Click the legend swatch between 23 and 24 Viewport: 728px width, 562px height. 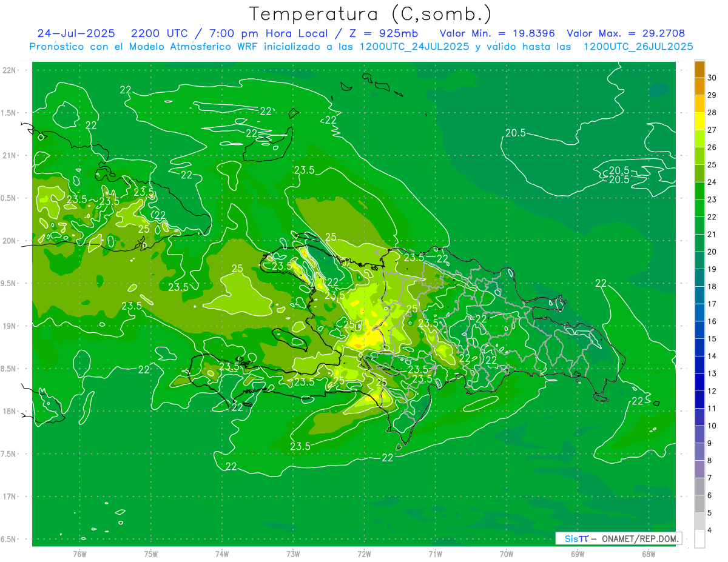(699, 191)
